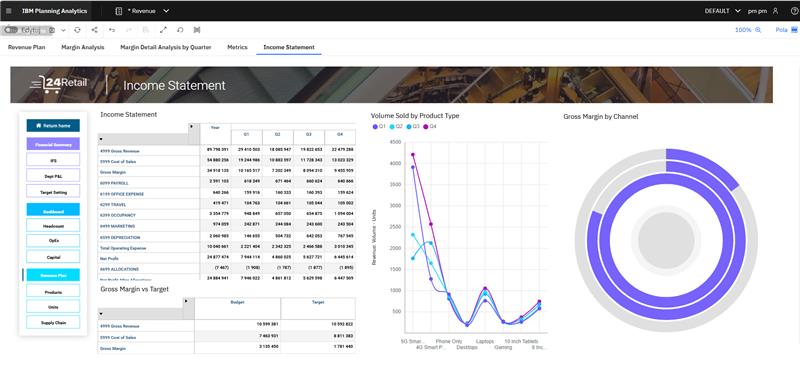This screenshot has height=383, width=800.
Task: Click the Return home button
Action: click(54, 125)
